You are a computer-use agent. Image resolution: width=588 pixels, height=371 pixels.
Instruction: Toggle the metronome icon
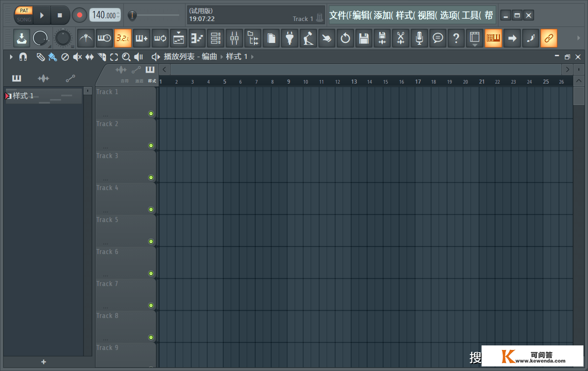86,38
